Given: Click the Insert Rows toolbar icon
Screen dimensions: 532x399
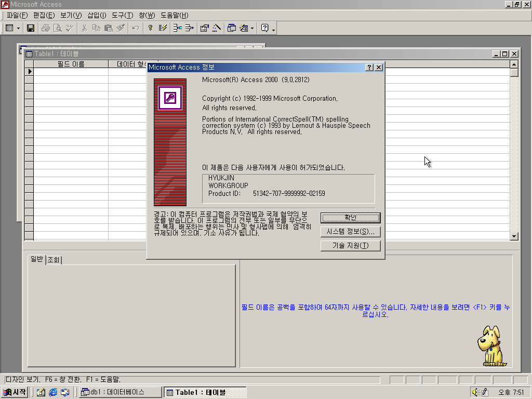Looking at the screenshot, I should pos(178,28).
